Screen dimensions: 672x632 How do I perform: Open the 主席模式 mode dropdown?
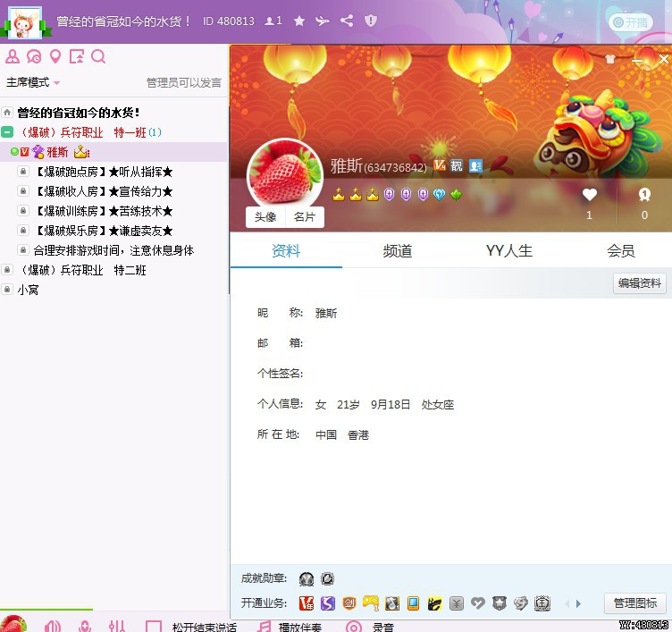coord(32,82)
